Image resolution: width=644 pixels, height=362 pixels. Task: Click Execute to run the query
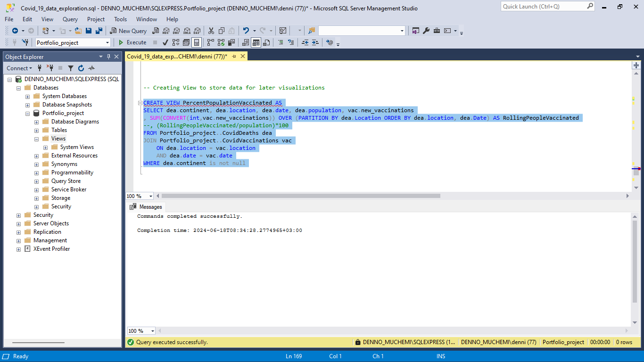tap(132, 42)
